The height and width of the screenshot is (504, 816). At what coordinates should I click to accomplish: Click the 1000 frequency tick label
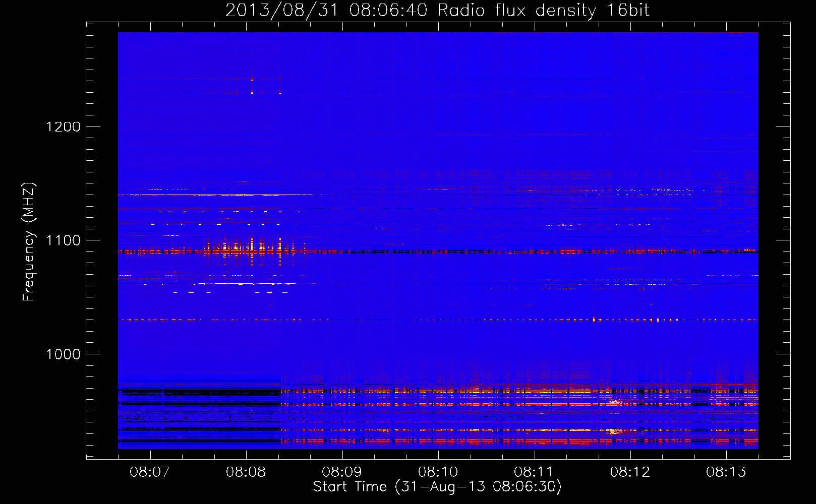click(x=63, y=354)
